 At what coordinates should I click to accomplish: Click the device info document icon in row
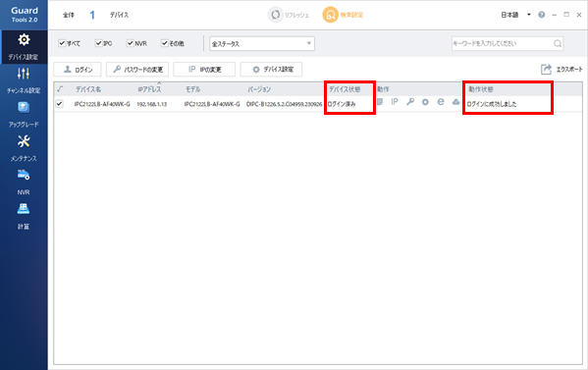380,102
